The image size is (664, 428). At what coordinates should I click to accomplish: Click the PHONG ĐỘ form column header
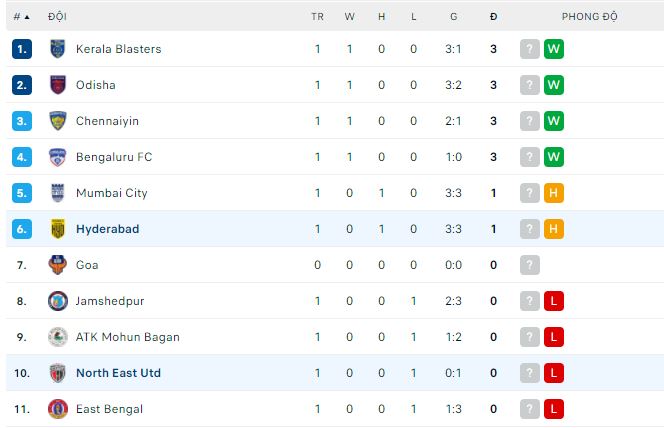[x=589, y=17]
